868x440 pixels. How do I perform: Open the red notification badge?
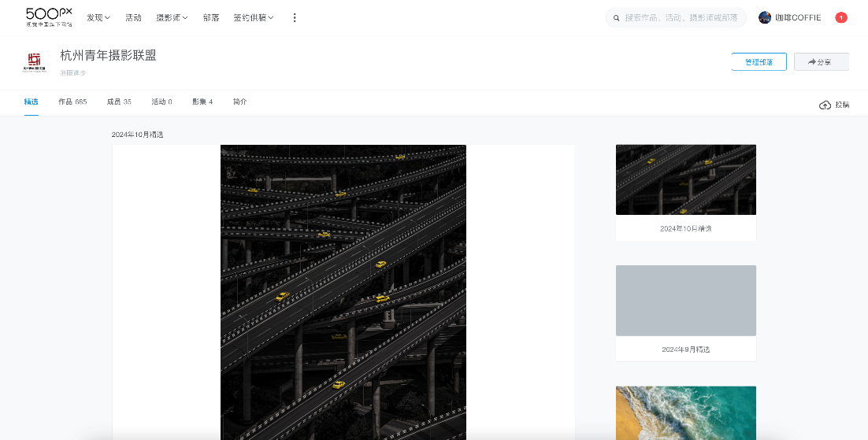[x=841, y=18]
